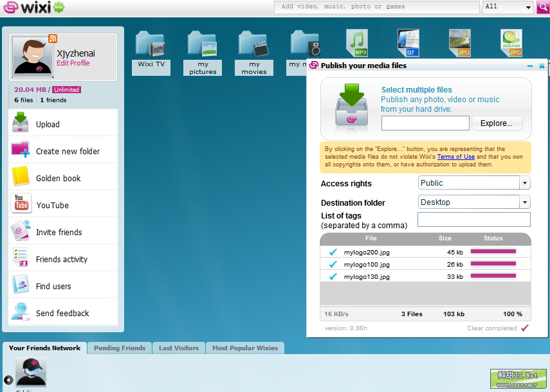550x392 pixels.
Task: Click the YouTube icon in sidebar
Action: (x=21, y=203)
